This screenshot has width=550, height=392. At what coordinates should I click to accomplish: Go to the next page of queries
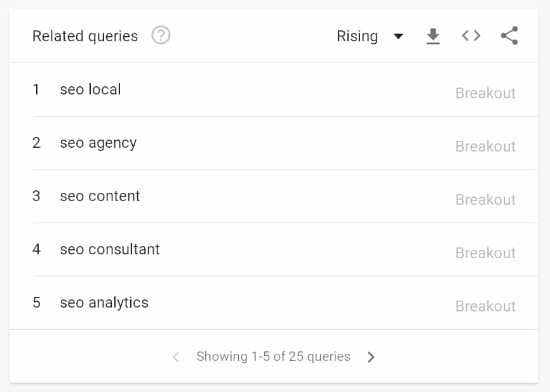point(371,357)
